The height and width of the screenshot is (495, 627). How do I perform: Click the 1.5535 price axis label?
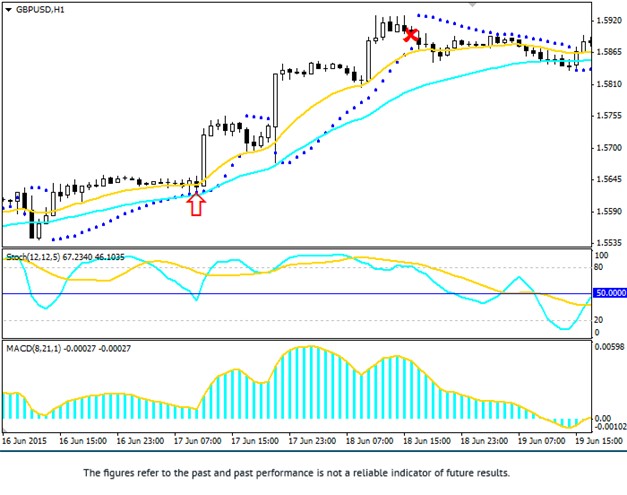[609, 243]
